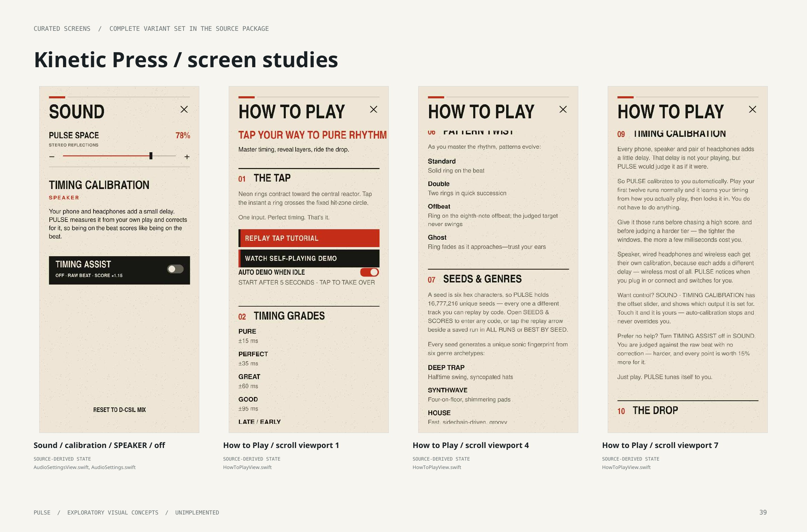This screenshot has width=807, height=532.
Task: Click Reset to D-CSIL Mix
Action: (119, 410)
